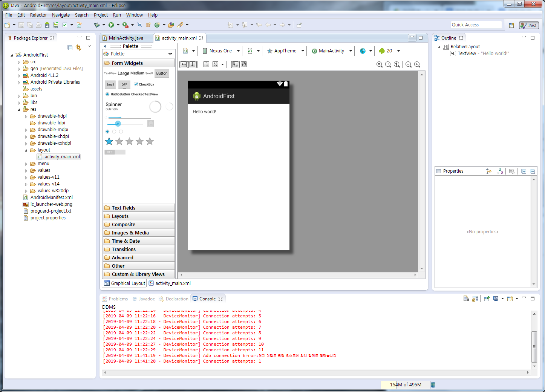This screenshot has height=392, width=545.
Task: Click the SeekBar slider widget in palette
Action: click(125, 124)
